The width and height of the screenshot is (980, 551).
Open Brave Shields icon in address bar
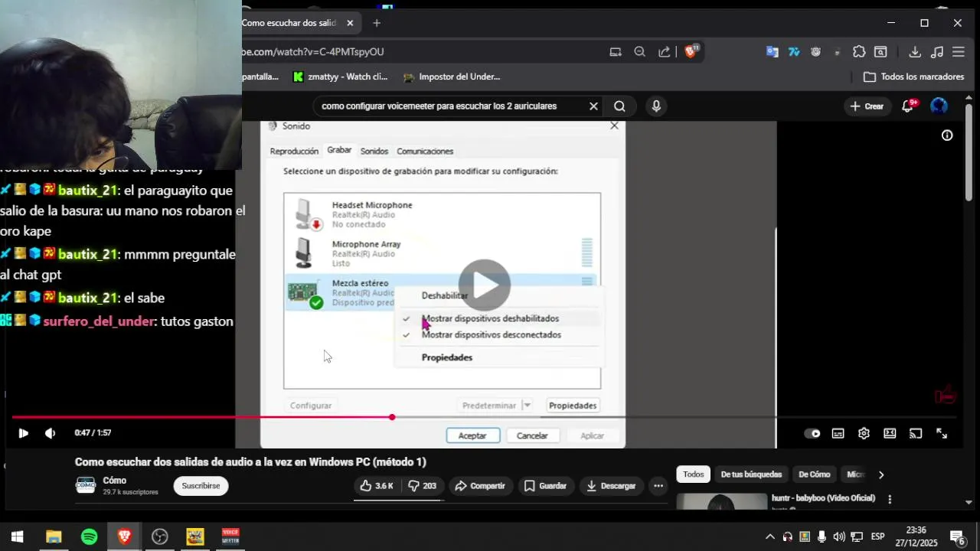691,52
